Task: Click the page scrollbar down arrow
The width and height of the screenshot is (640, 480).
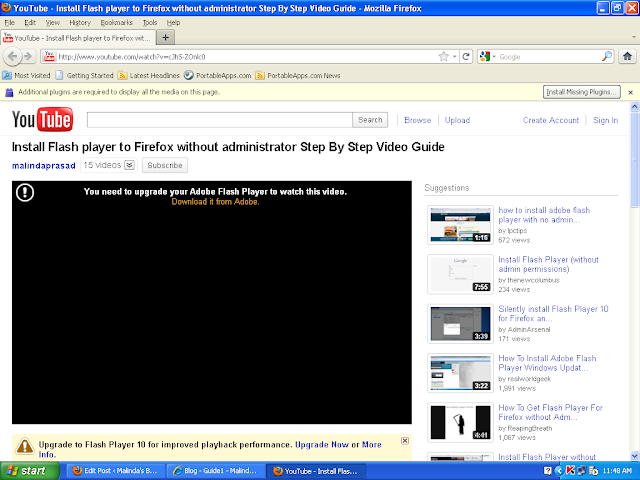Action: click(x=634, y=456)
